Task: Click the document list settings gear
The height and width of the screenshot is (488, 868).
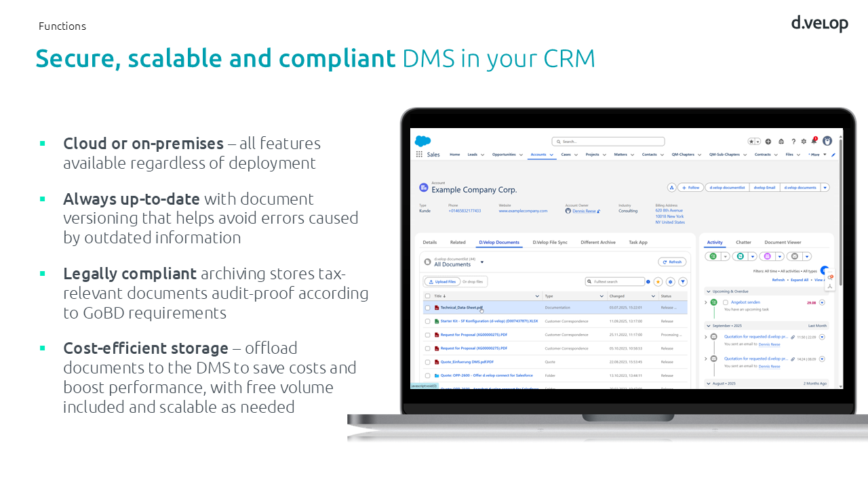Action: 670,282
